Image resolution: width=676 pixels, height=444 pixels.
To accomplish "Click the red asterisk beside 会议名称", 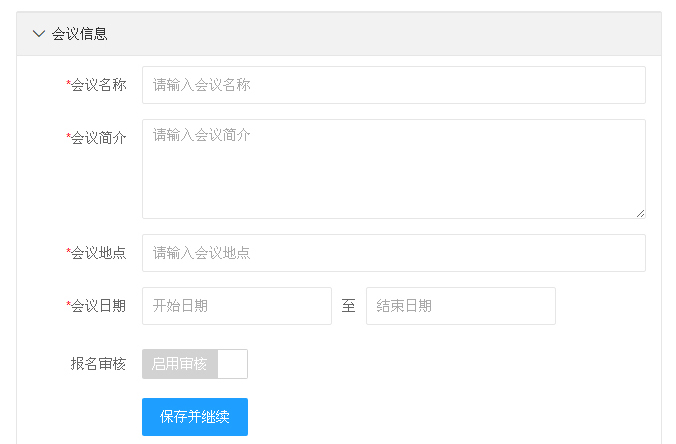I will 68,84.
